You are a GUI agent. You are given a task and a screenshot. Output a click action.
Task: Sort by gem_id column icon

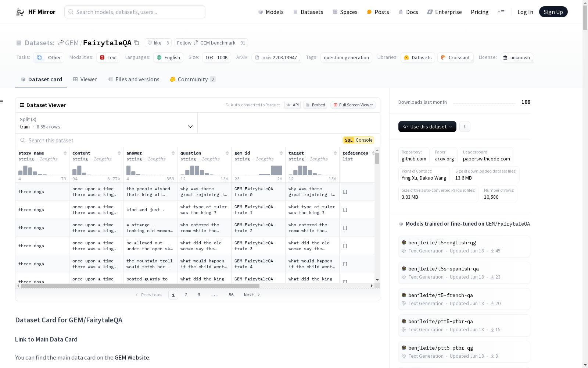(281, 153)
